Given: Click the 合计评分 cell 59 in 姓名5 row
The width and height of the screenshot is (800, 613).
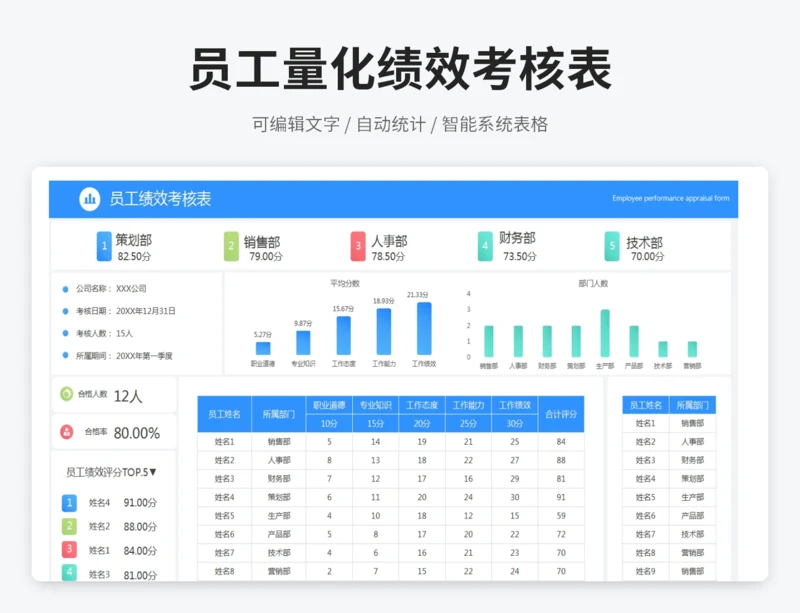Looking at the screenshot, I should pyautogui.click(x=561, y=516).
